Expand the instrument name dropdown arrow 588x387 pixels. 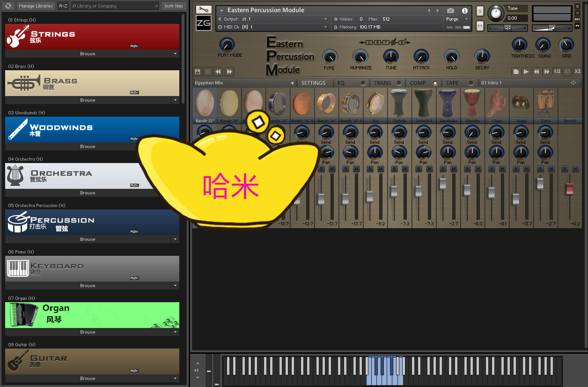point(221,10)
